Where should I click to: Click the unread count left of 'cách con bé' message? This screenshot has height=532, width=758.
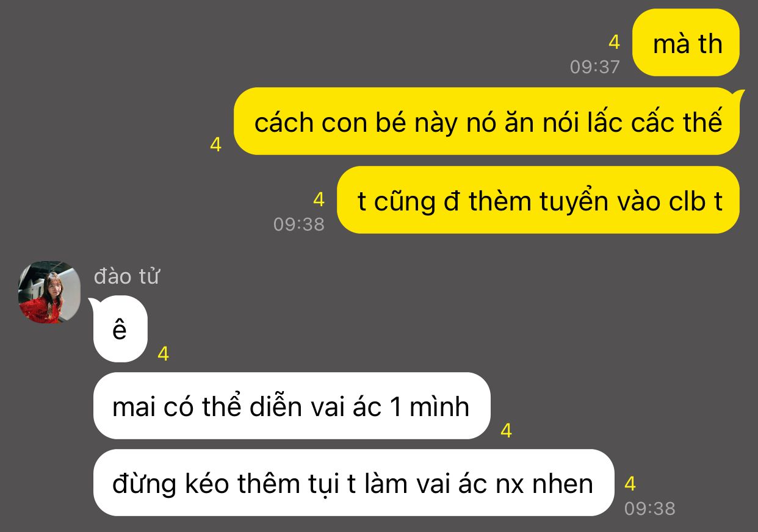click(215, 145)
